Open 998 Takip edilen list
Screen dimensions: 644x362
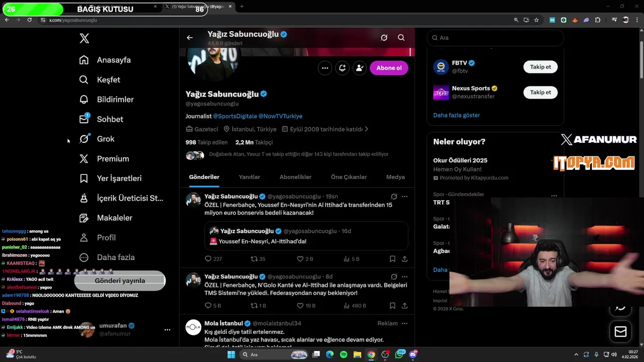coord(206,142)
